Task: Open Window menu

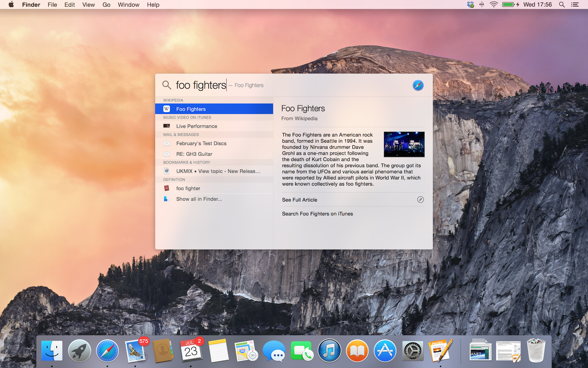Action: click(x=129, y=4)
